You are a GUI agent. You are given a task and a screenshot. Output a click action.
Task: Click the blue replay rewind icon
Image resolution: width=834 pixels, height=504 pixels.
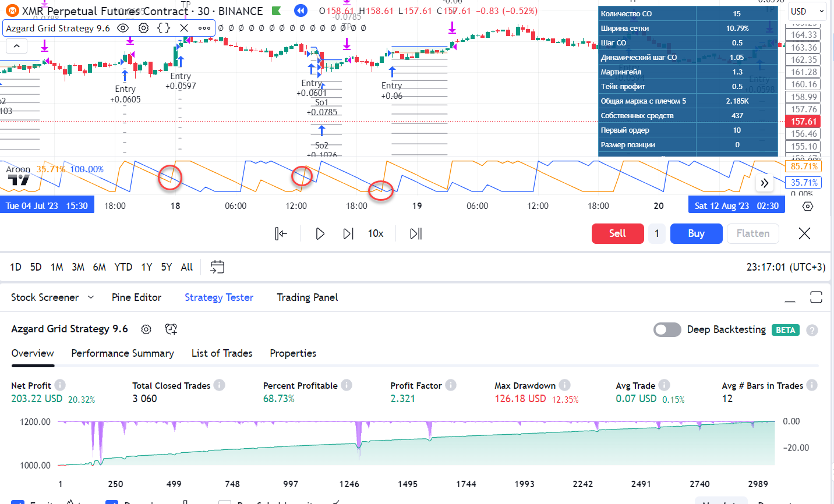(x=301, y=10)
